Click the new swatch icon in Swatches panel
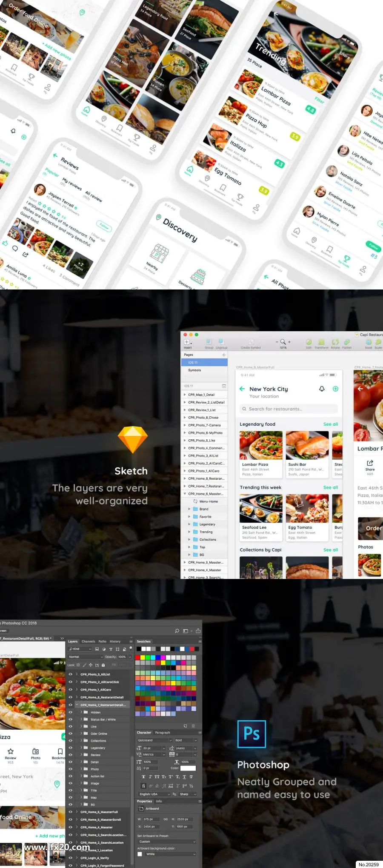 pos(185,726)
